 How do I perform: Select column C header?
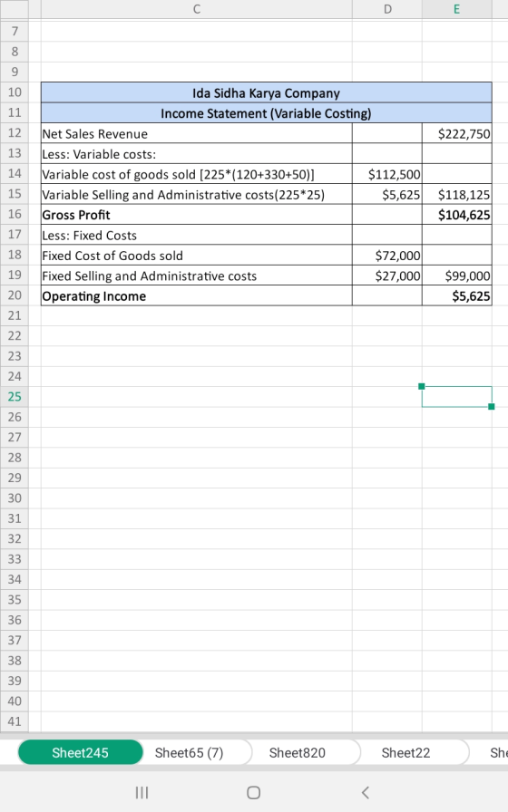pyautogui.click(x=197, y=9)
